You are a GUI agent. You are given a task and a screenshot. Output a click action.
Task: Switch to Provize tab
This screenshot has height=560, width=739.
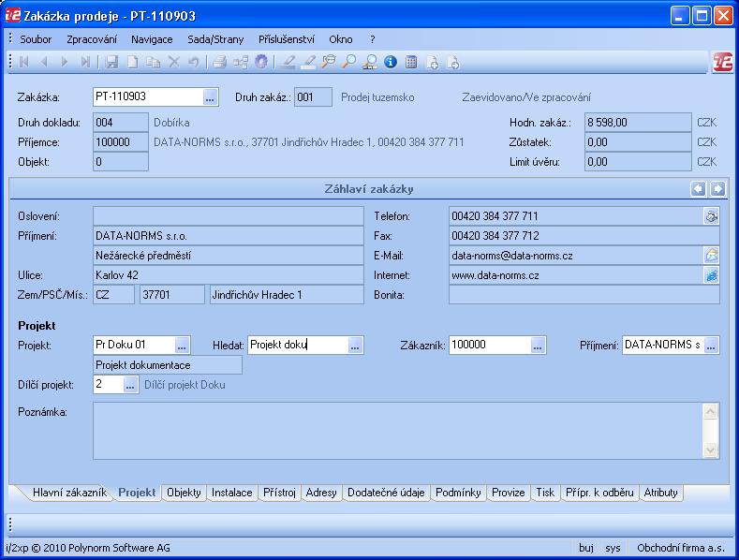pos(508,493)
